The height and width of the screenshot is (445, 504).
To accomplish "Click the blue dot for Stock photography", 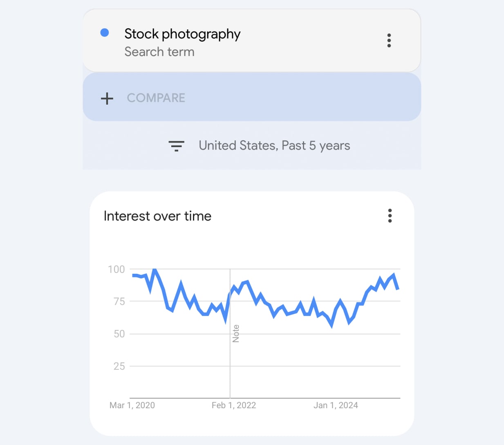I will click(x=105, y=33).
